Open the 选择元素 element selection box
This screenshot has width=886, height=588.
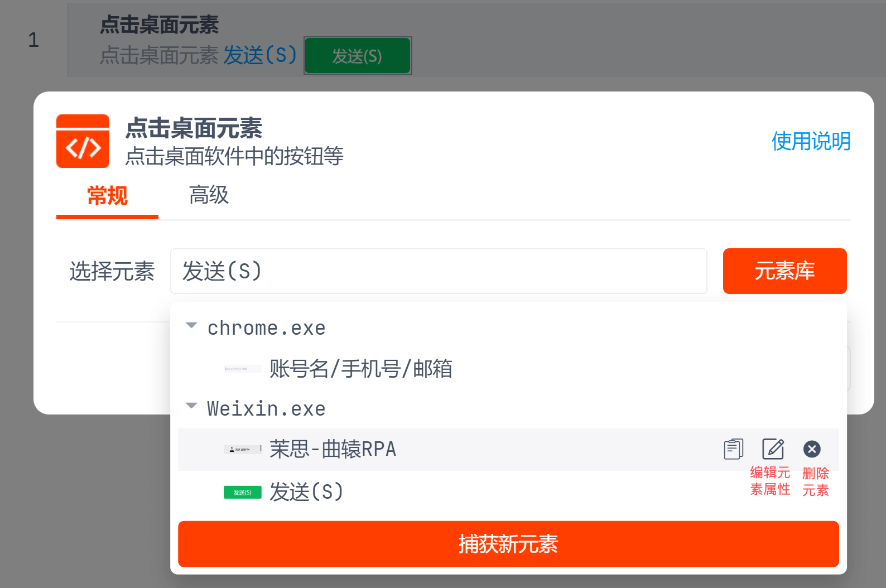pyautogui.click(x=438, y=271)
